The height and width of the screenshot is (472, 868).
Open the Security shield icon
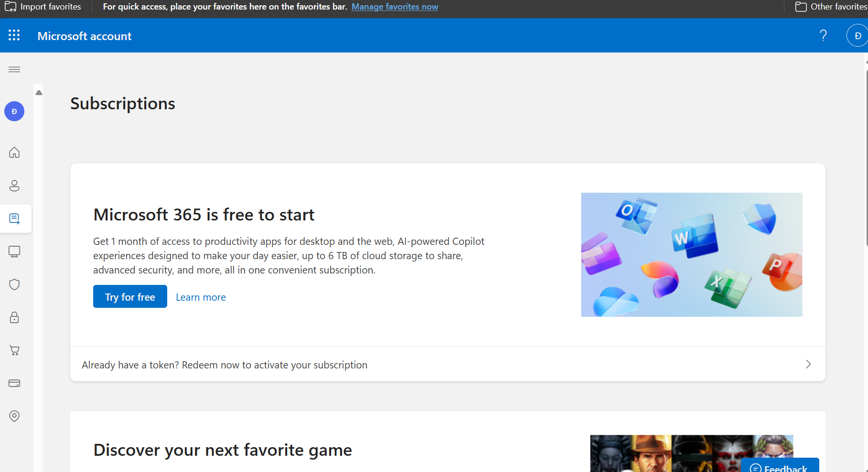click(x=14, y=284)
